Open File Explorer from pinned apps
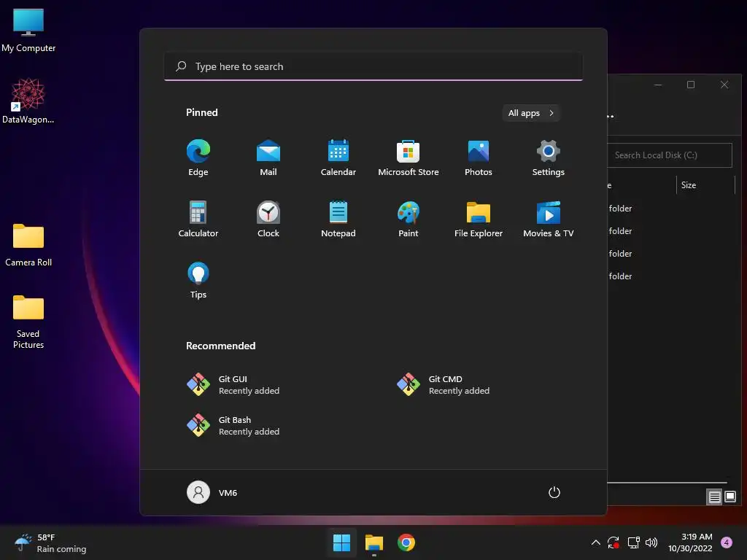The height and width of the screenshot is (560, 747). click(479, 219)
